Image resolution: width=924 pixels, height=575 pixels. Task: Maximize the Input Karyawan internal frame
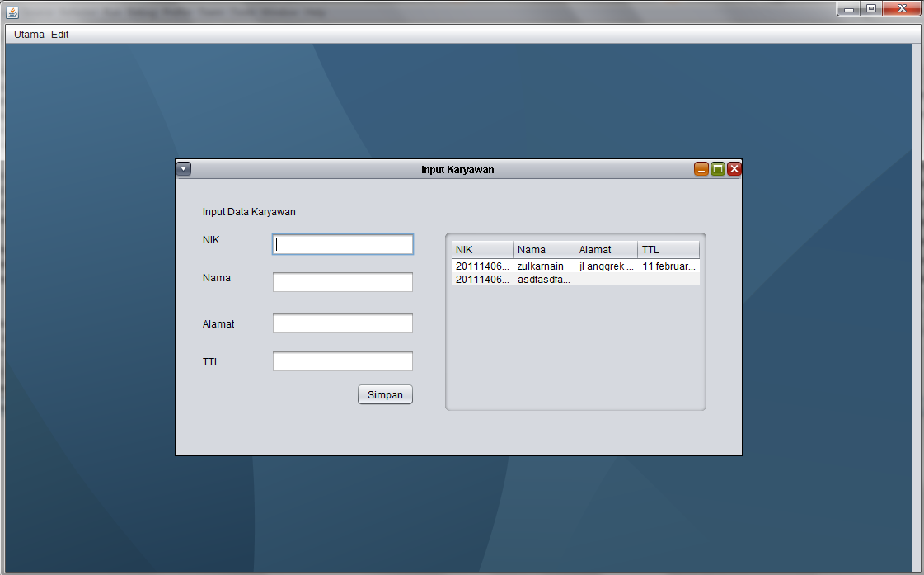click(x=718, y=168)
